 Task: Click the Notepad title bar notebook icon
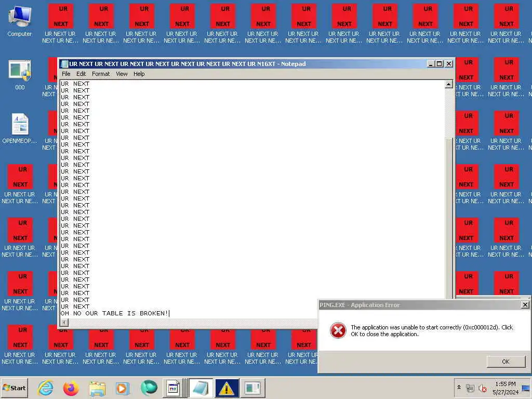pyautogui.click(x=64, y=64)
